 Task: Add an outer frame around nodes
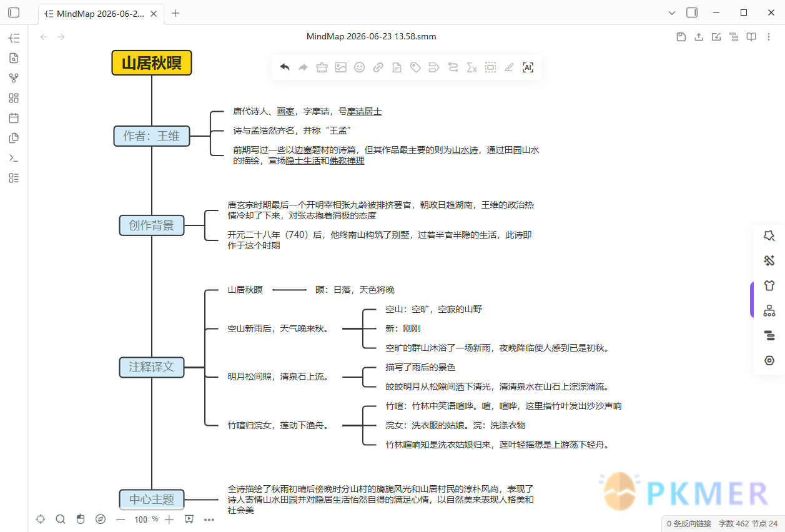coord(490,67)
